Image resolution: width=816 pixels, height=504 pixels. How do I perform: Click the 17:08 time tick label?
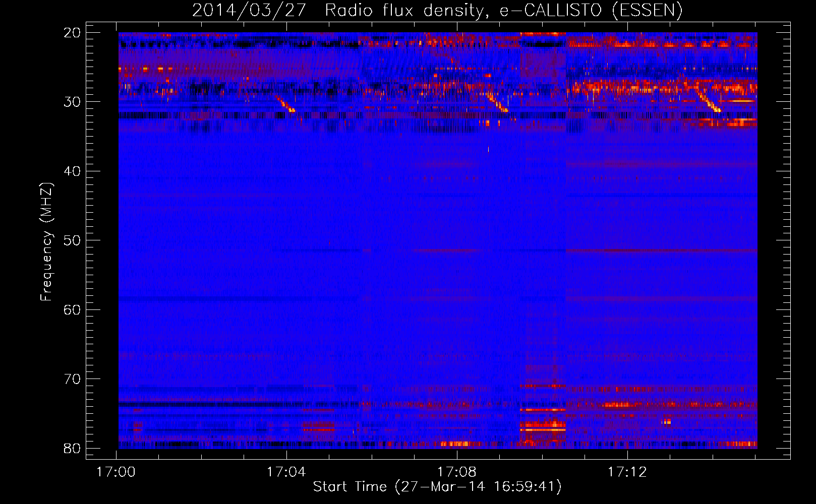457,472
